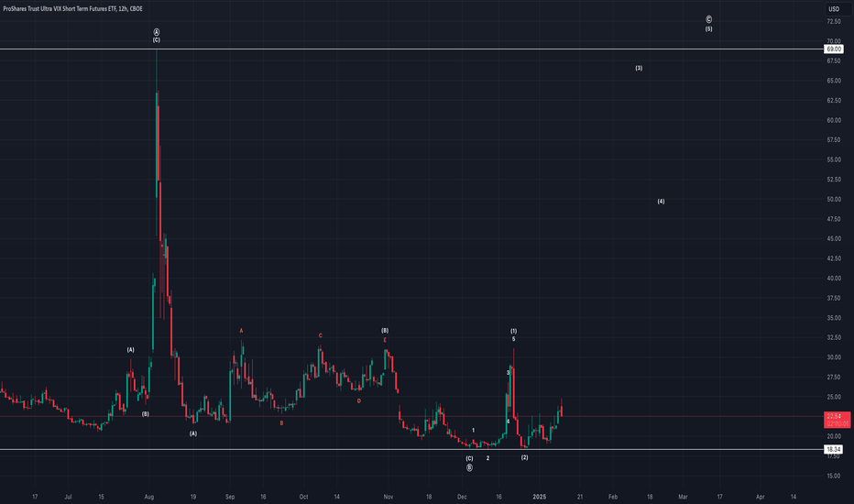The width and height of the screenshot is (854, 504).
Task: Select the circled A wave label at chart peak
Action: point(157,32)
